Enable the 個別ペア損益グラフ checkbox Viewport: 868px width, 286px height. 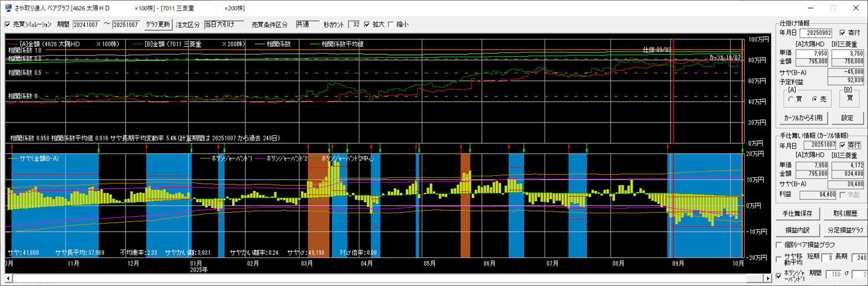coord(779,244)
